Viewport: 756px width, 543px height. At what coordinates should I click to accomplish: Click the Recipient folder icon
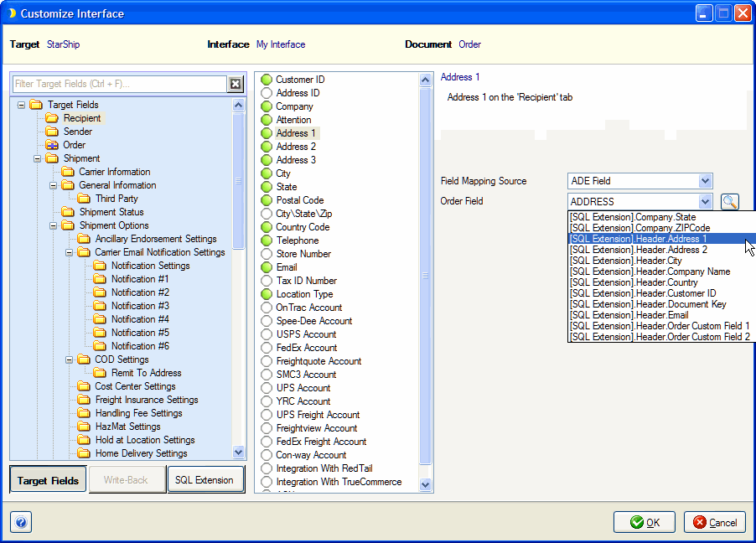click(x=52, y=118)
